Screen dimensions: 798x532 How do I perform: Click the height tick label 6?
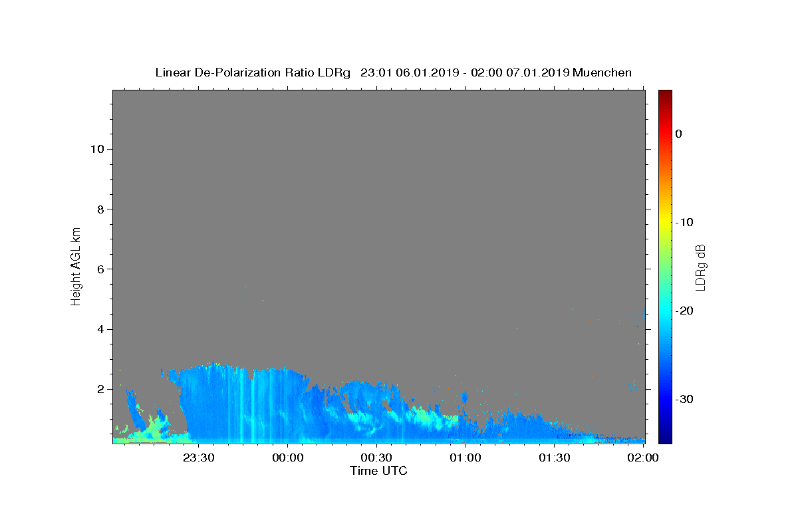click(x=100, y=269)
